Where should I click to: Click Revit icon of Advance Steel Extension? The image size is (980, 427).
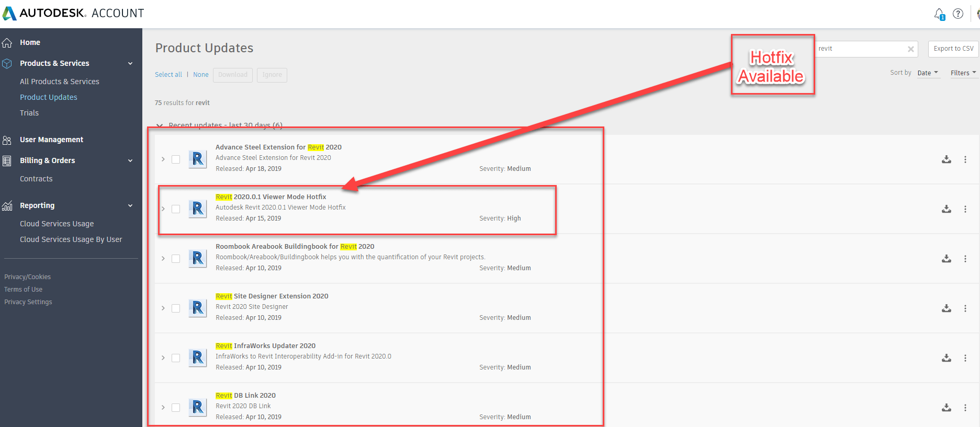(197, 159)
